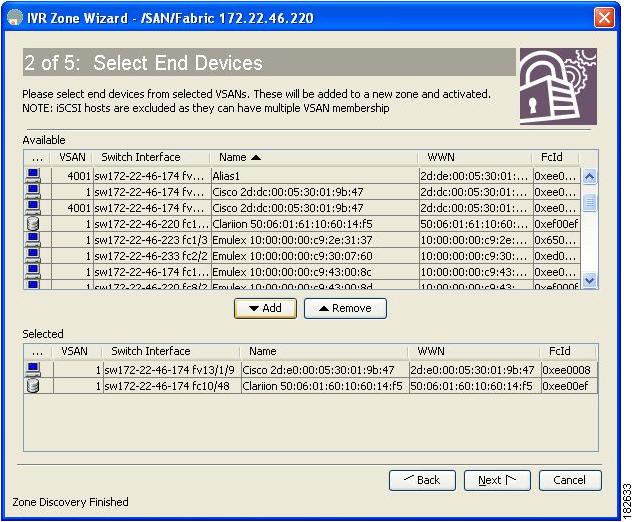Click the host icon for Emulex 10:00:00:00:c9:43:00:8c

[33, 272]
